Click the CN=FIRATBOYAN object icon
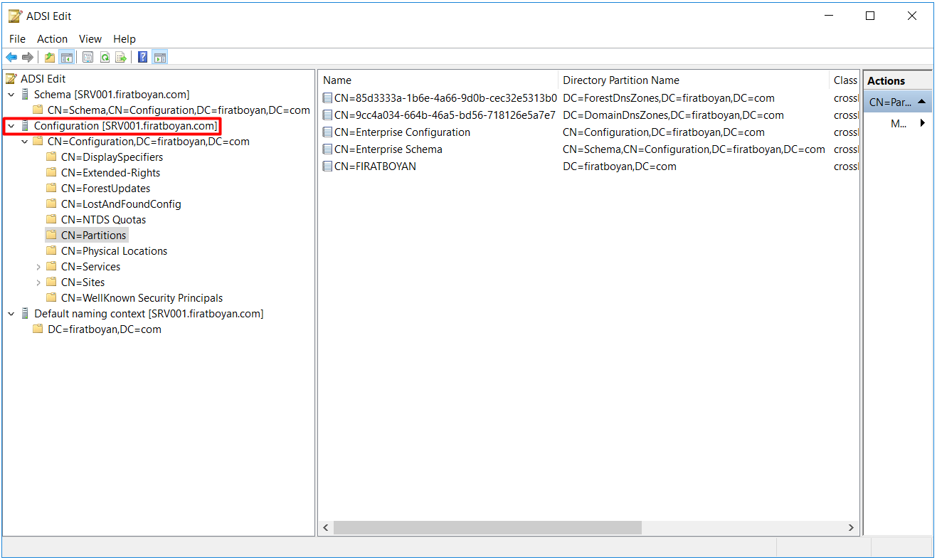 pos(327,167)
